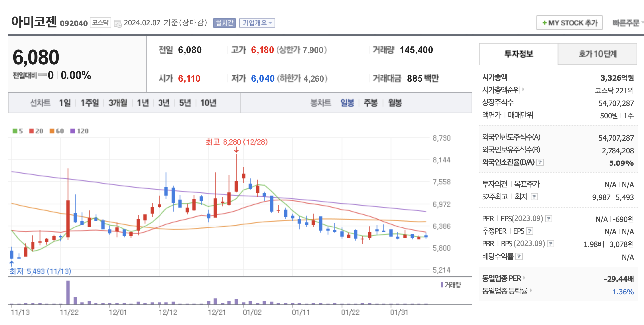644x325 pixels.
Task: Click the 최저 5,493 (11/13) chart marker
Action: coord(40,271)
